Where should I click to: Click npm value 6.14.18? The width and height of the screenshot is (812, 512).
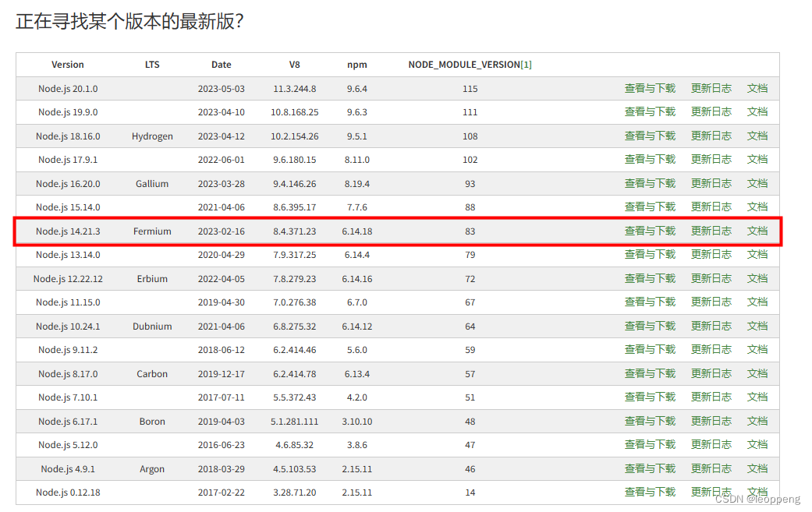[356, 231]
